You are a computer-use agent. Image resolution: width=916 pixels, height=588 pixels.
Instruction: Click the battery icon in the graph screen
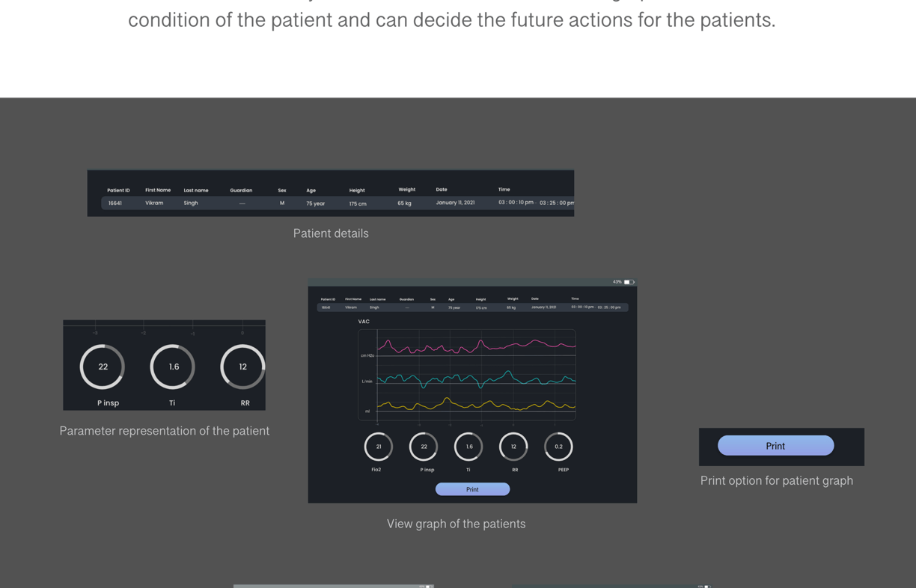629,282
